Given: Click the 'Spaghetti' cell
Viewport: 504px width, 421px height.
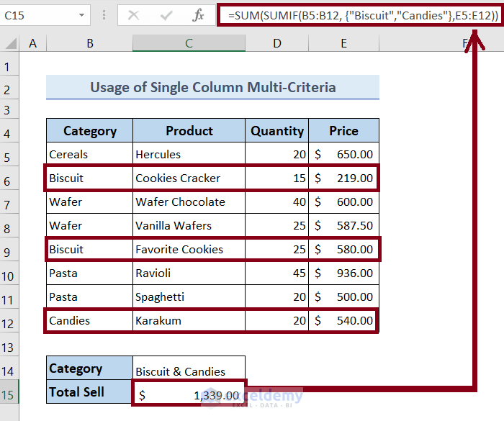Looking at the screenshot, I should (x=189, y=297).
